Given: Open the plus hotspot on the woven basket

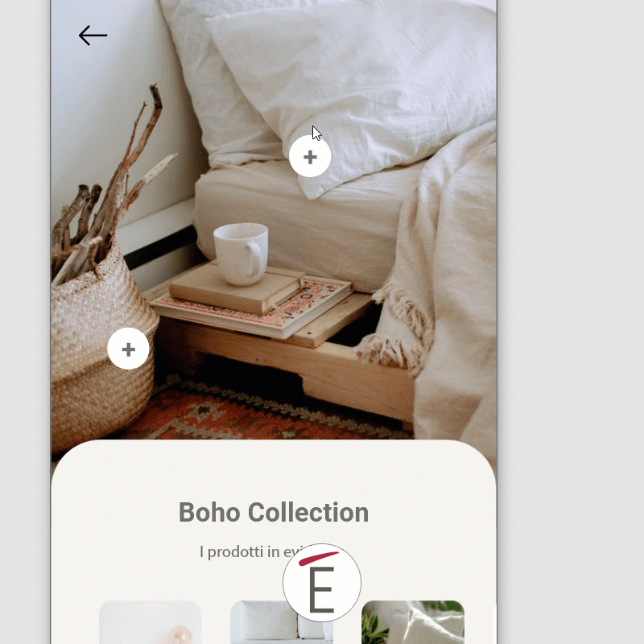Looking at the screenshot, I should pyautogui.click(x=128, y=349).
